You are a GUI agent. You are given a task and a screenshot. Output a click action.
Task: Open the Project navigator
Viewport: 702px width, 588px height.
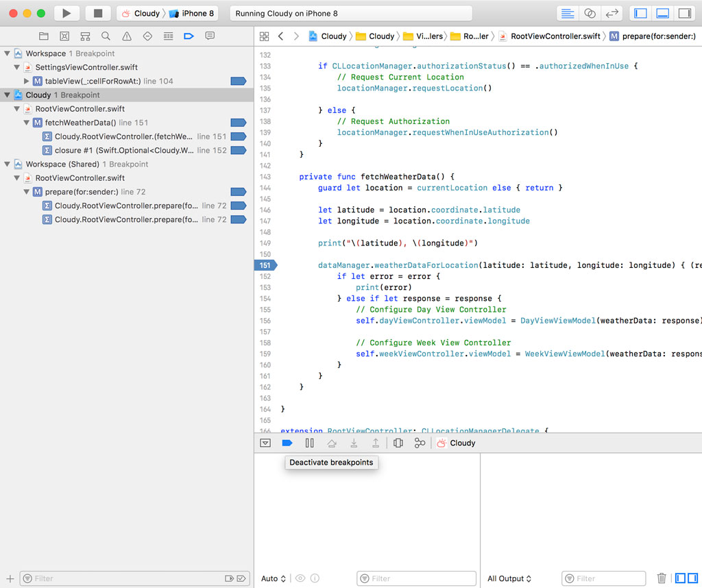point(44,36)
